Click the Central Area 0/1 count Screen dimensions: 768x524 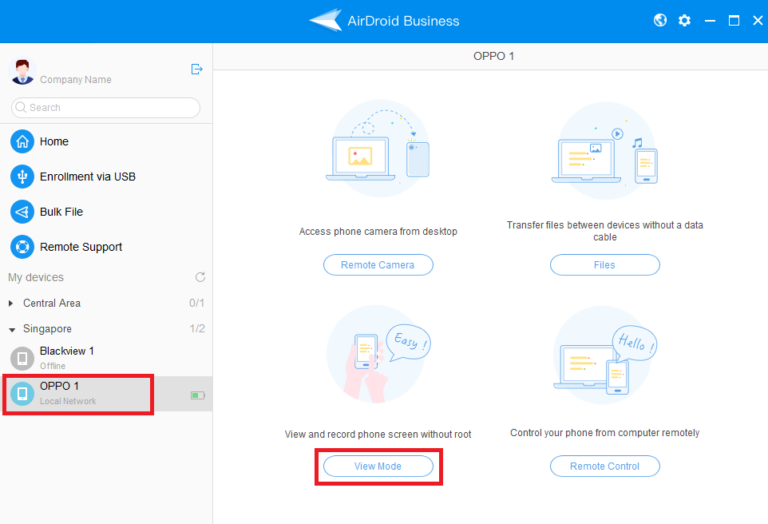pyautogui.click(x=197, y=303)
